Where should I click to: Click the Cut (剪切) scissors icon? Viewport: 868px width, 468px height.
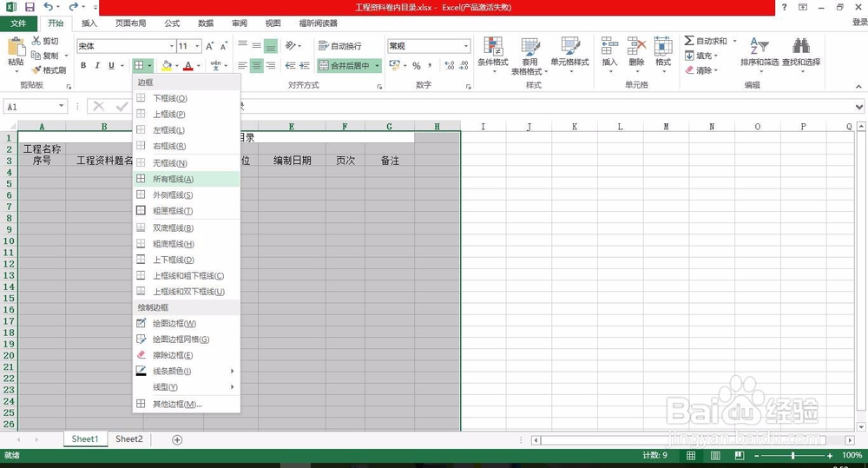pos(36,41)
